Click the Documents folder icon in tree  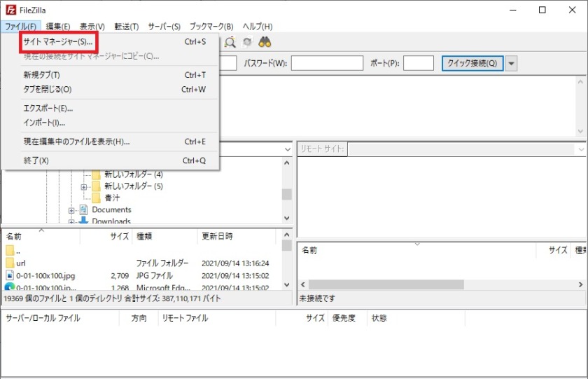pos(83,209)
